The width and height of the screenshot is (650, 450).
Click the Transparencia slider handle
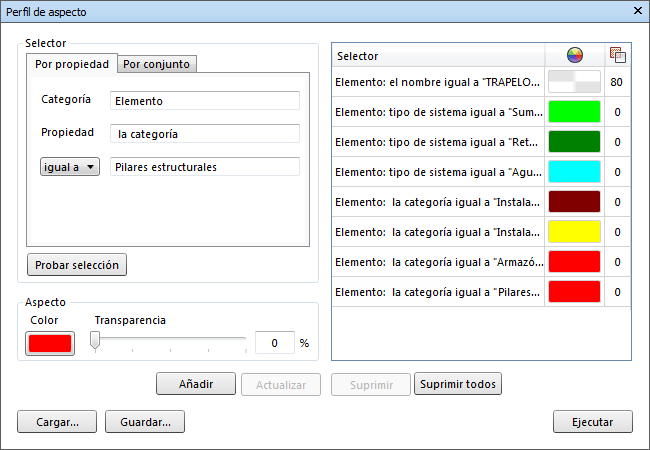click(x=95, y=342)
